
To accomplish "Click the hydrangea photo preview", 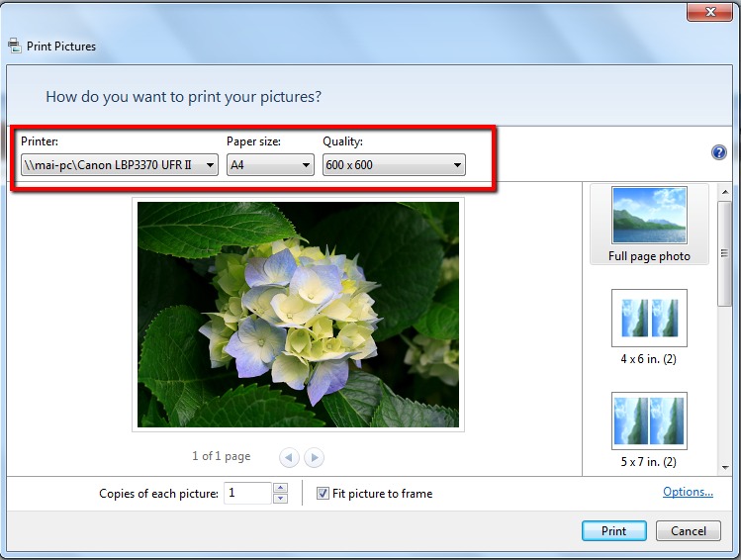I will [x=298, y=315].
